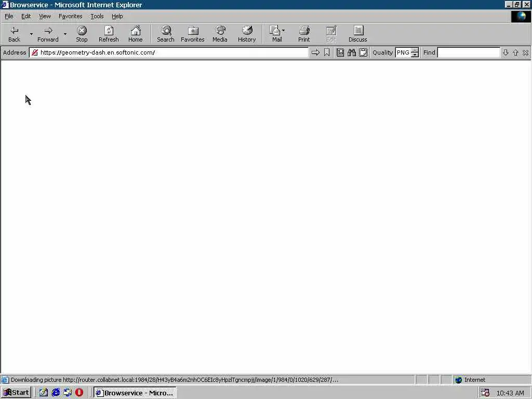Expand the Forward history dropdown arrow
This screenshot has width=532, height=399.
tap(65, 34)
